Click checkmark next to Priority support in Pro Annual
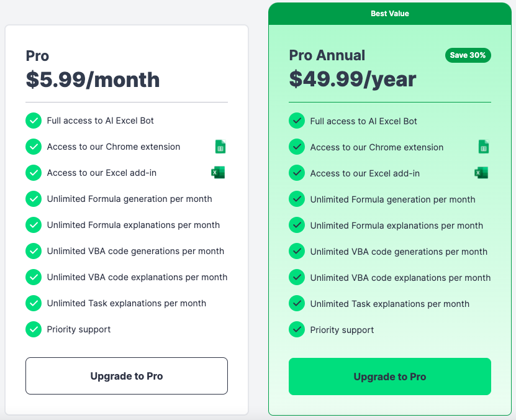 [x=297, y=329]
